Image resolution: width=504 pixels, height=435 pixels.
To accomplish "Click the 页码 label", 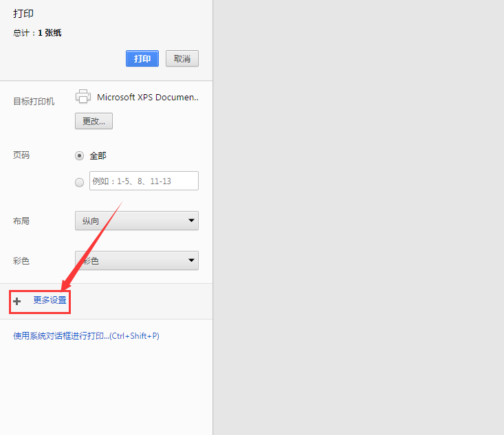I will pyautogui.click(x=21, y=155).
